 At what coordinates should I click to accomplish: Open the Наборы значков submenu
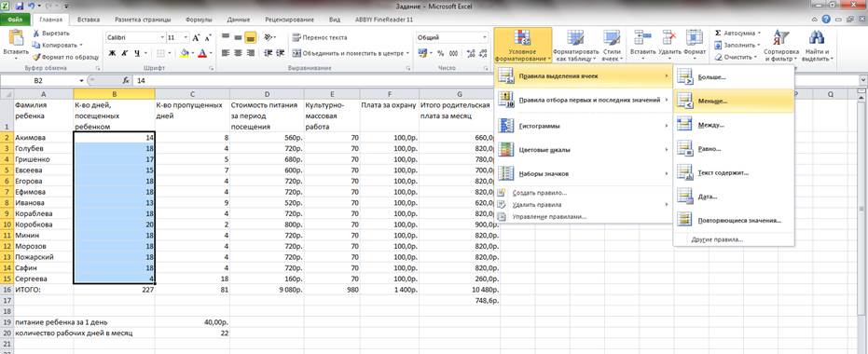pyautogui.click(x=584, y=173)
